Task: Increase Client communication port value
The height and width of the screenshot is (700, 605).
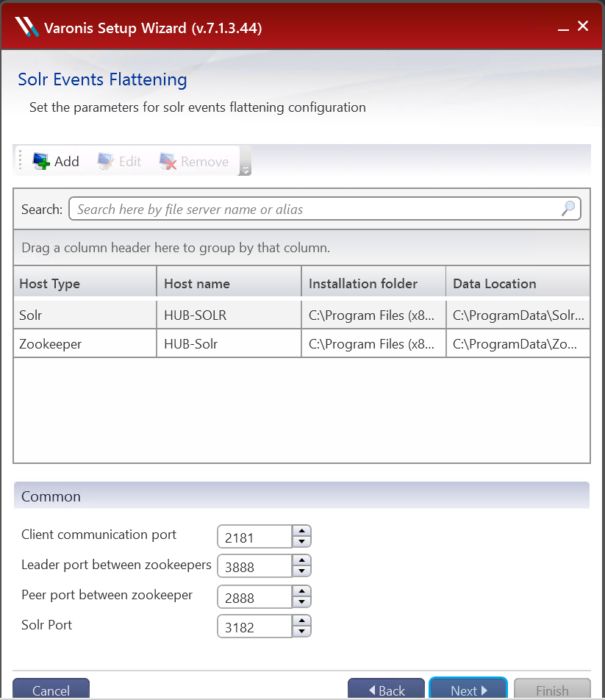Action: (x=301, y=532)
